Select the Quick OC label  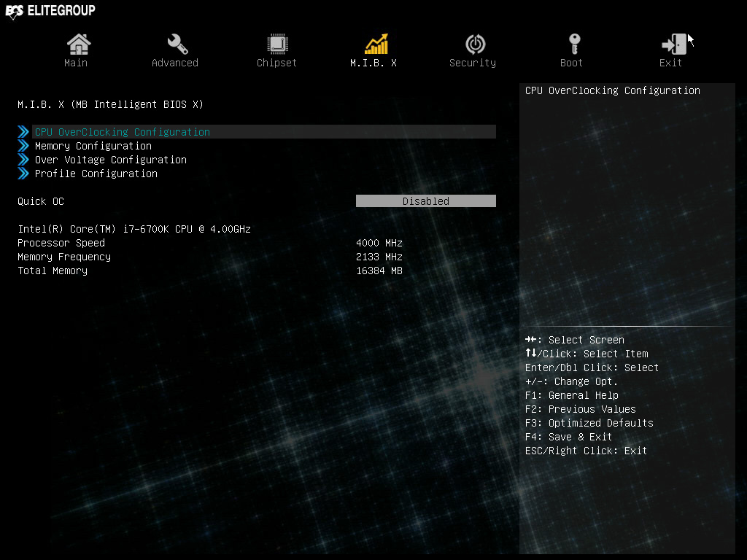click(x=41, y=201)
